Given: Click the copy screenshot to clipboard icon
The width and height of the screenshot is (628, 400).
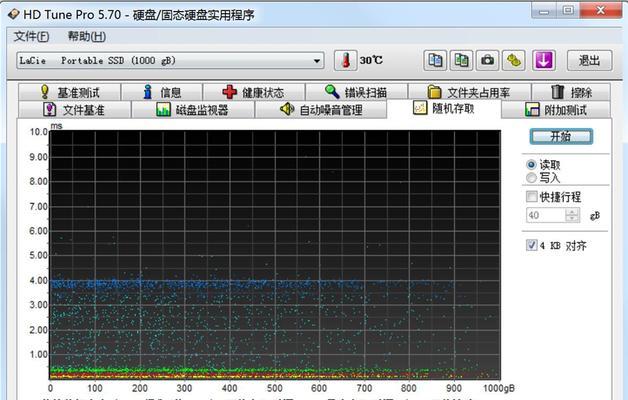Looking at the screenshot, I should 461,60.
